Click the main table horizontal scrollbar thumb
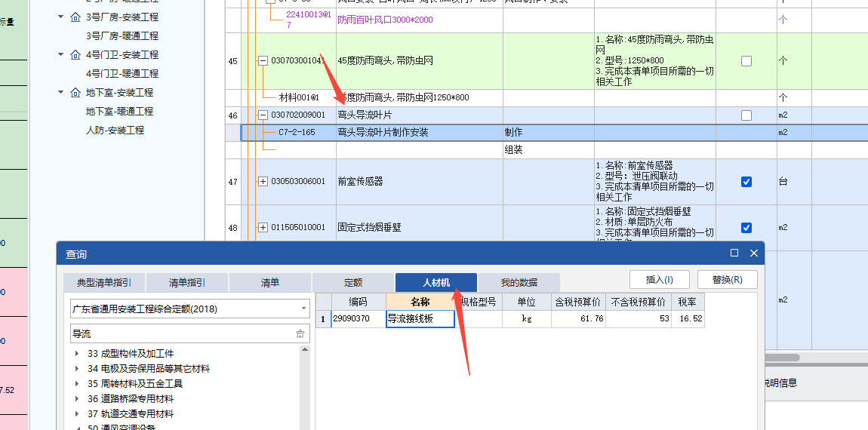Image resolution: width=868 pixels, height=430 pixels. point(782,358)
